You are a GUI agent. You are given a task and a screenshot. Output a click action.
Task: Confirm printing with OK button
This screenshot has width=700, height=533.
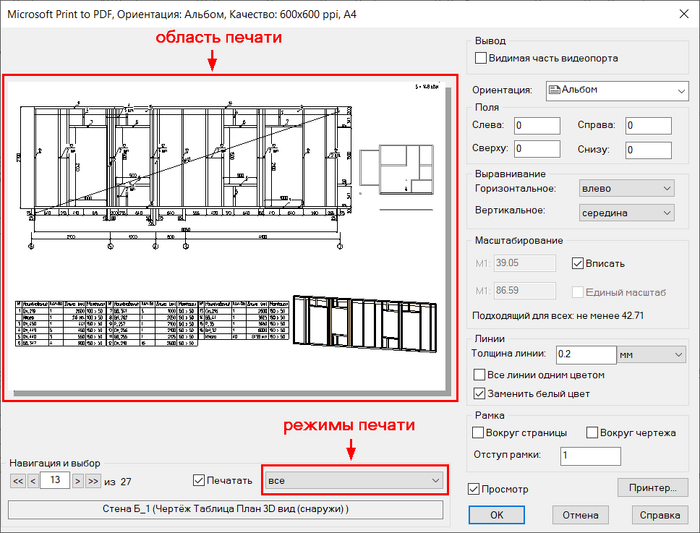pyautogui.click(x=496, y=515)
